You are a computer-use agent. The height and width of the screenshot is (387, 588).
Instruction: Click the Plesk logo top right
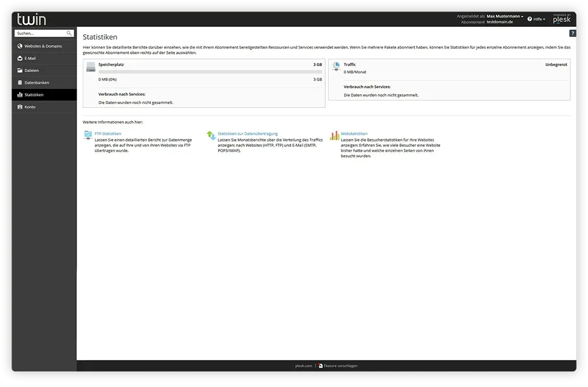(562, 19)
